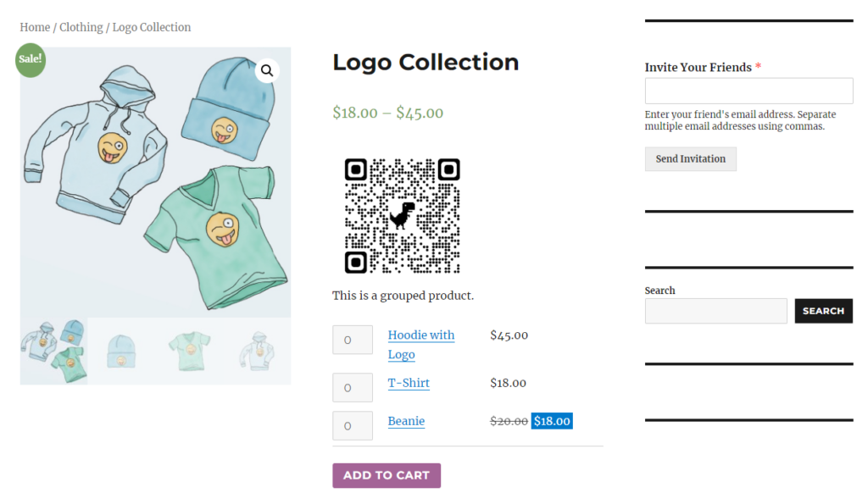Click the discounted $18.00 Beanie price
This screenshot has height=493, width=868.
click(x=552, y=420)
